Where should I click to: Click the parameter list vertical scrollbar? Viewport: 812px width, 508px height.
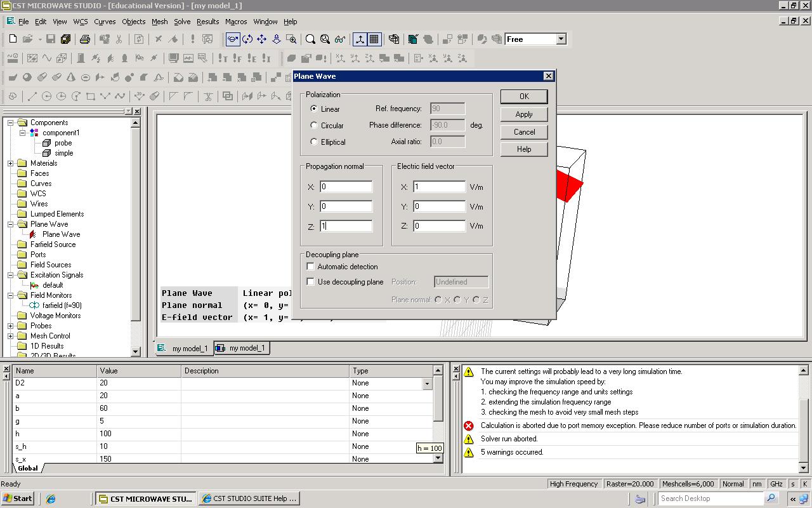click(x=438, y=413)
